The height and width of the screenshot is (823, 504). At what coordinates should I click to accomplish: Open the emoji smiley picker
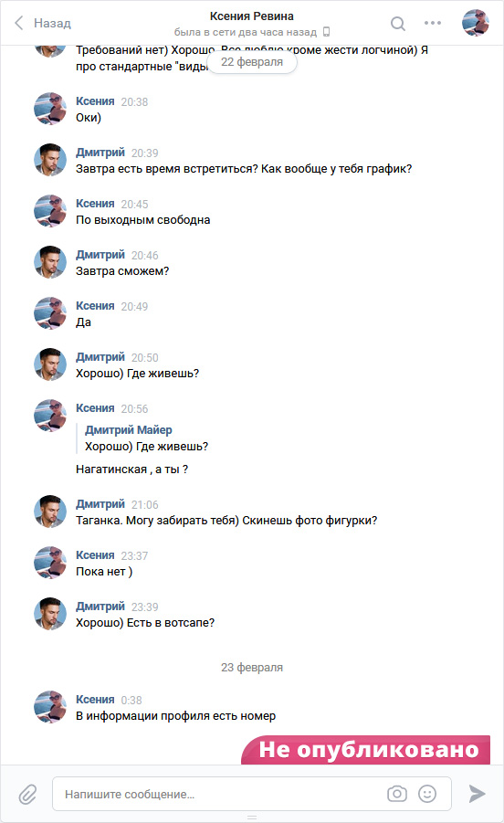(x=427, y=794)
